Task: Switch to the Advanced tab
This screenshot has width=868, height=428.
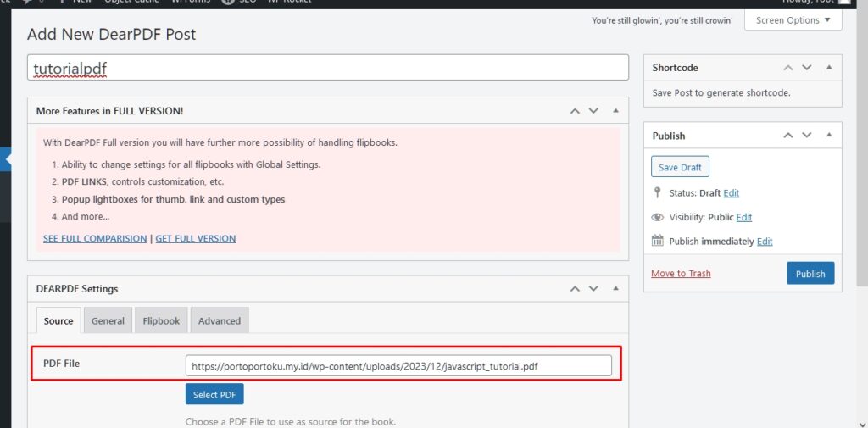Action: pos(220,320)
